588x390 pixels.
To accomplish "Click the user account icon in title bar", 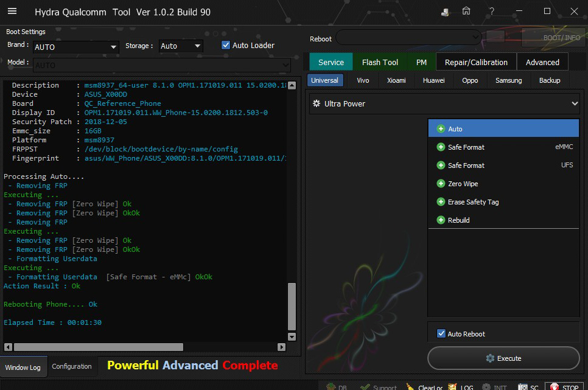I will [x=446, y=12].
